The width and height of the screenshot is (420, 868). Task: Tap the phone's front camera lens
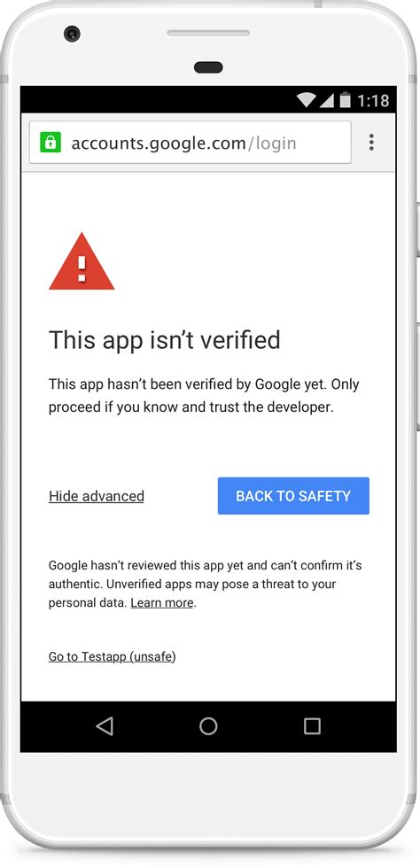[x=72, y=34]
